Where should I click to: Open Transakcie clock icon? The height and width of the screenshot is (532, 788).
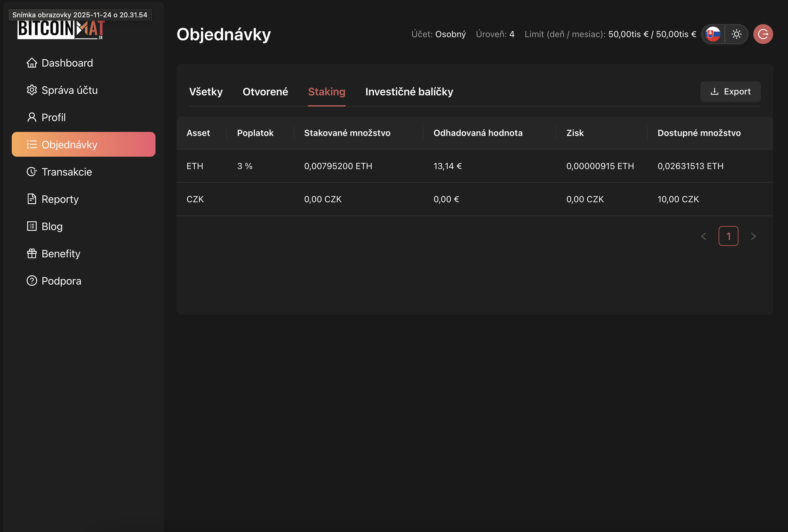tap(32, 172)
